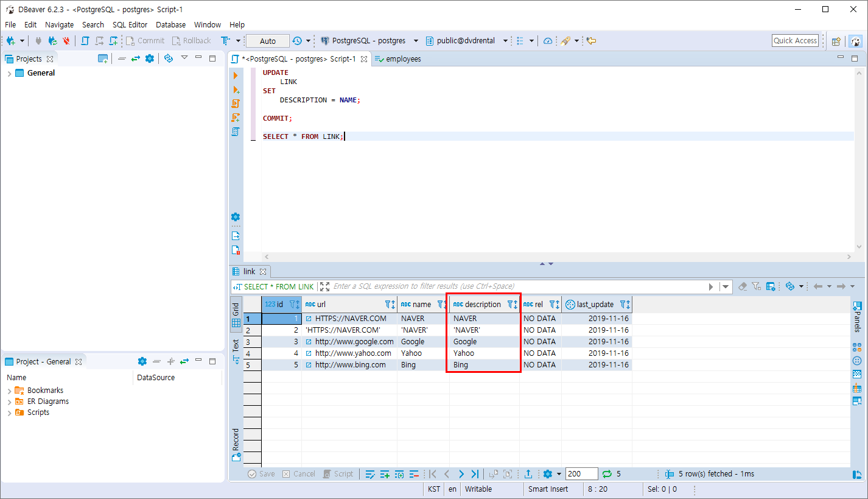The image size is (868, 499).
Task: Close the Script-1 editor tab
Action: click(364, 59)
